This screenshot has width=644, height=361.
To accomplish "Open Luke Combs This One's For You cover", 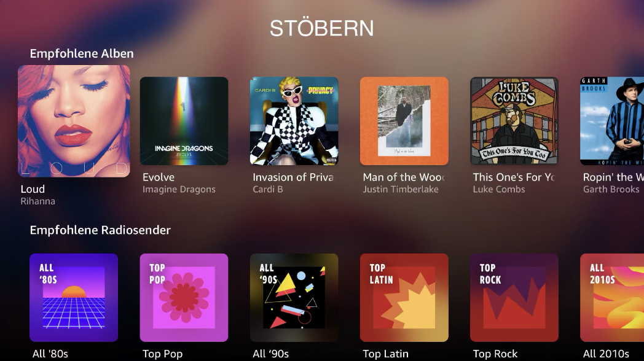I will pyautogui.click(x=514, y=121).
